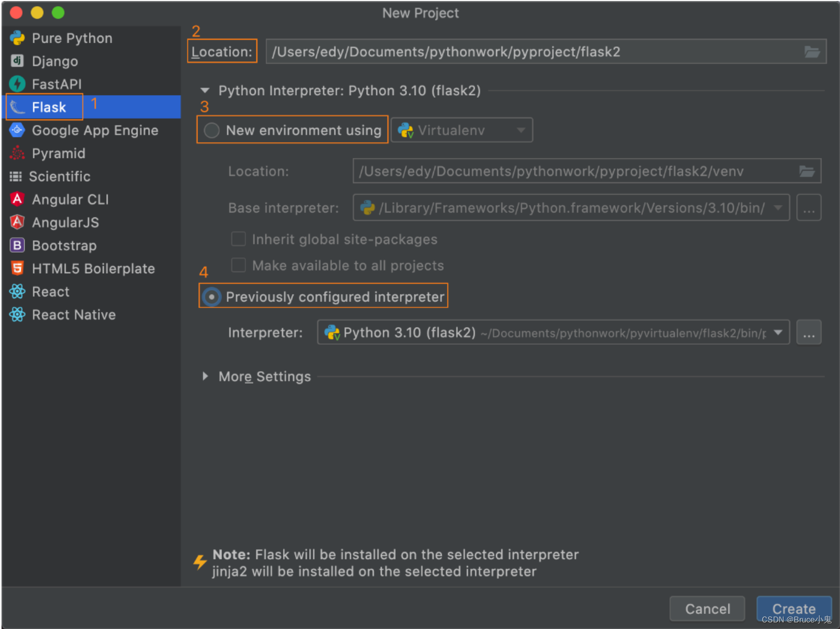Screen dimensions: 840x629
Task: Click ellipsis button beside Base interpreter
Action: point(809,208)
